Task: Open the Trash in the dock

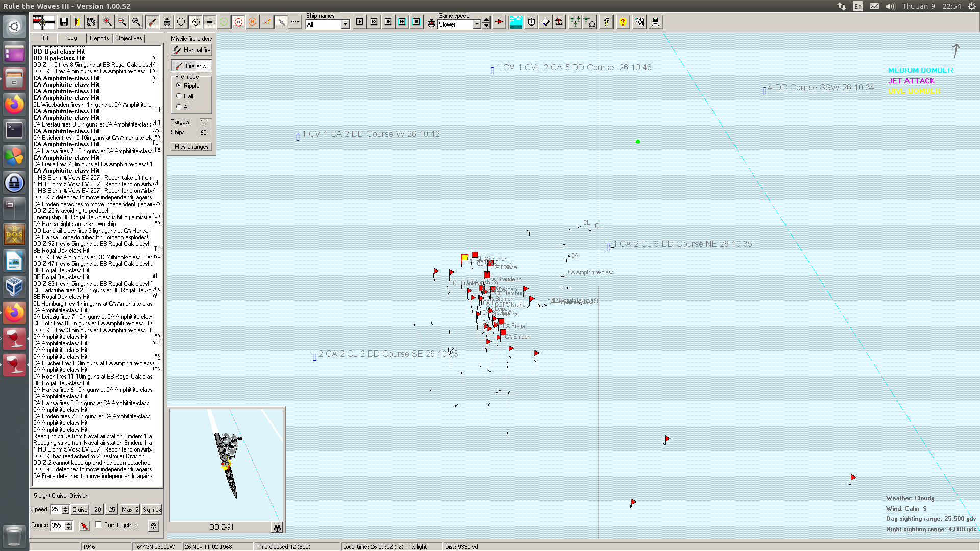Action: [14, 536]
